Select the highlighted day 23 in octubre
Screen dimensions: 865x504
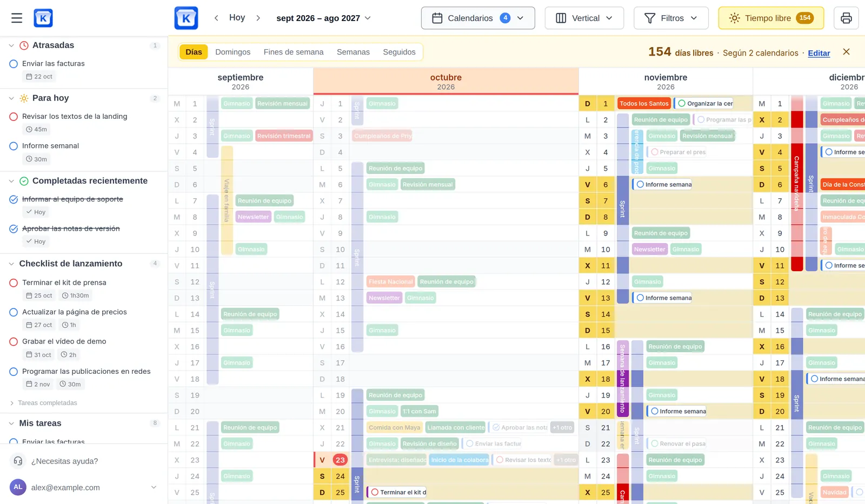340,460
